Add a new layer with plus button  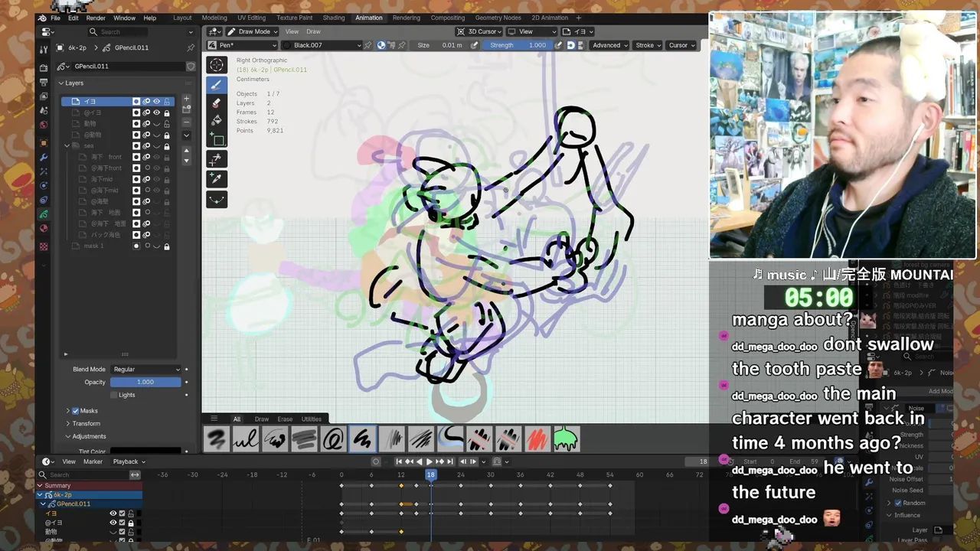186,99
